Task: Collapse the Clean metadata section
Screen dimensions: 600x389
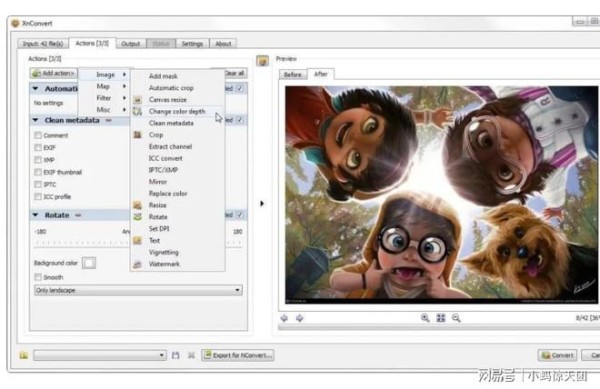Action: [36, 120]
